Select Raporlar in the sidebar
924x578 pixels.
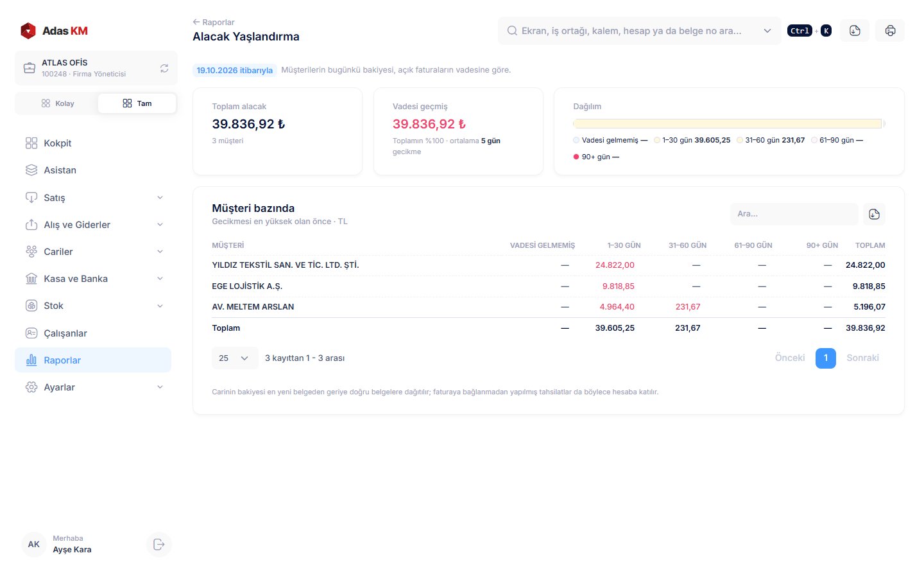point(93,360)
